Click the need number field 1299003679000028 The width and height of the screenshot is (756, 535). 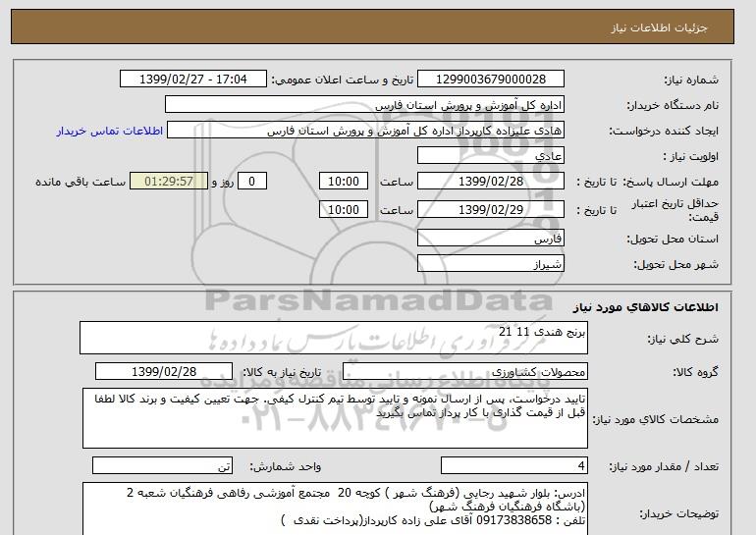tap(490, 80)
